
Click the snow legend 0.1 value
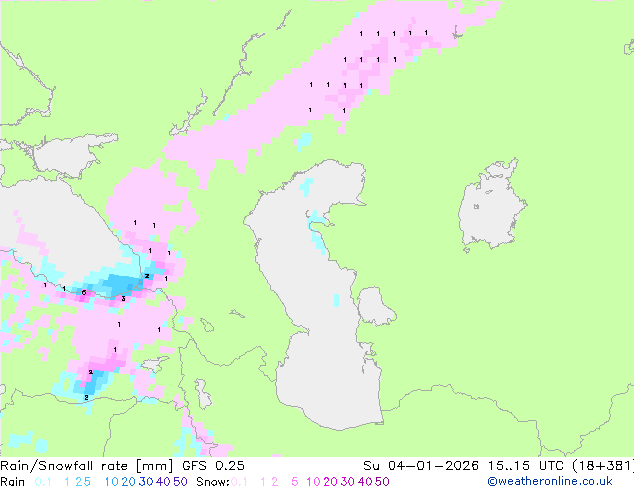(239, 482)
